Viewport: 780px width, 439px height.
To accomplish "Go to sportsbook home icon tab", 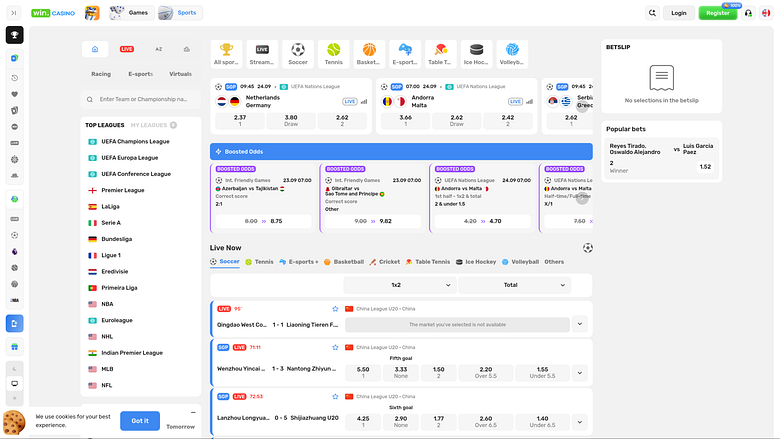I will coord(95,49).
